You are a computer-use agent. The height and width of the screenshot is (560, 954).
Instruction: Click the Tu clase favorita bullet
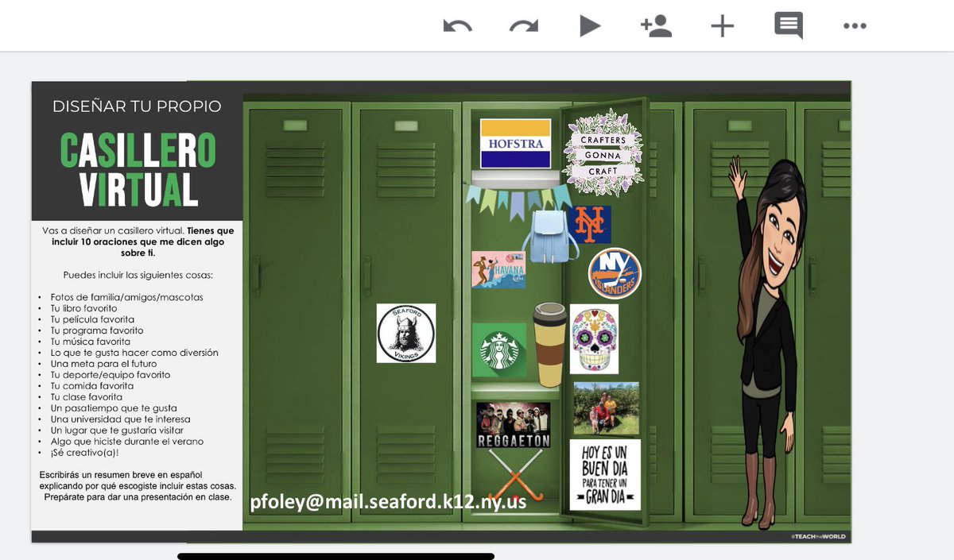point(86,397)
